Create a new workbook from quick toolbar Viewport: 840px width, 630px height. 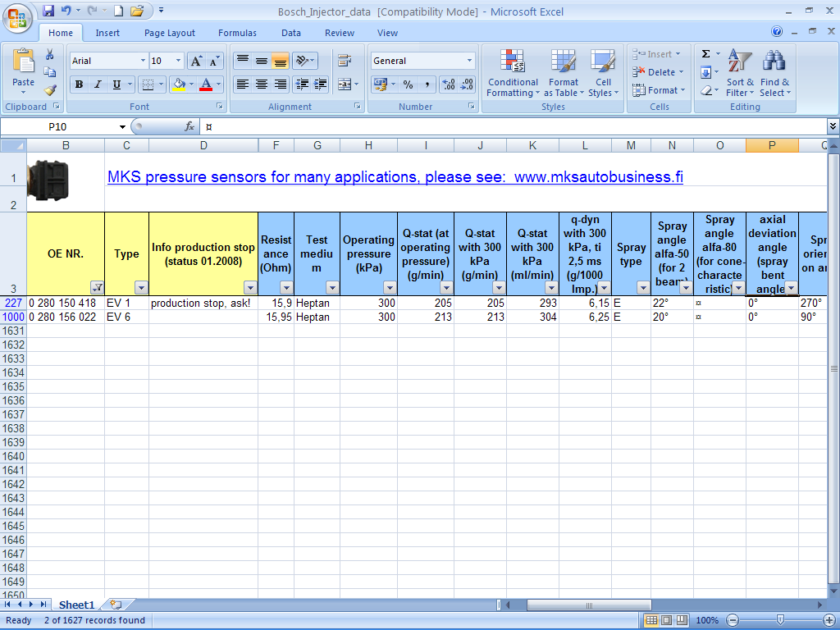tap(118, 11)
